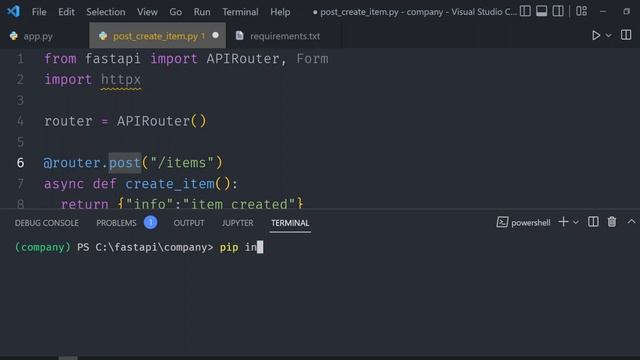The width and height of the screenshot is (640, 360).
Task: Open the Go menu
Action: (176, 12)
